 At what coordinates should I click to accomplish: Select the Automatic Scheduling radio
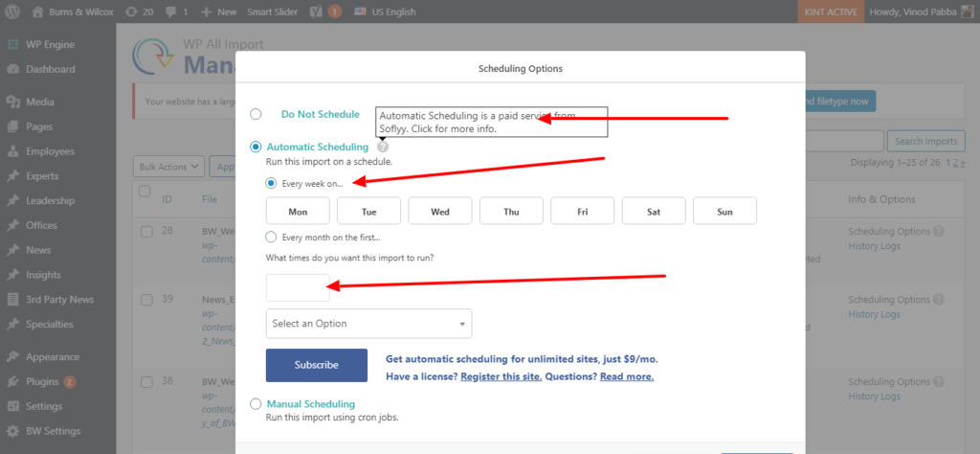255,147
